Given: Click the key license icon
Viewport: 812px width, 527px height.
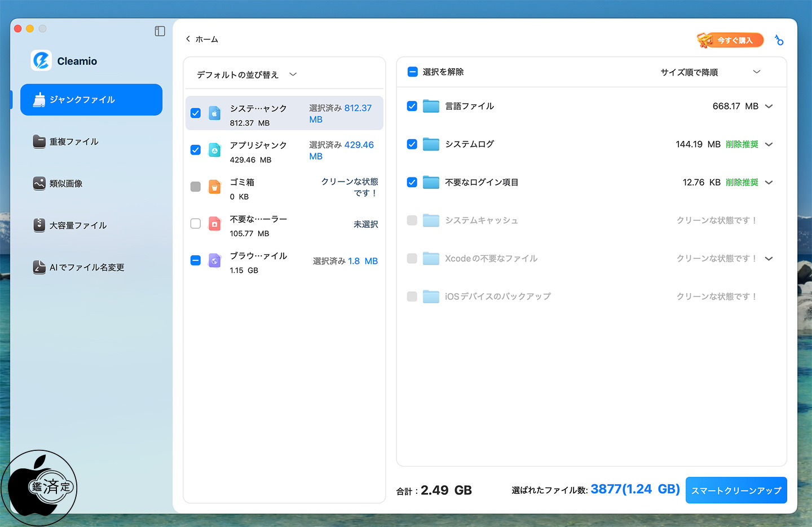Looking at the screenshot, I should (x=779, y=40).
